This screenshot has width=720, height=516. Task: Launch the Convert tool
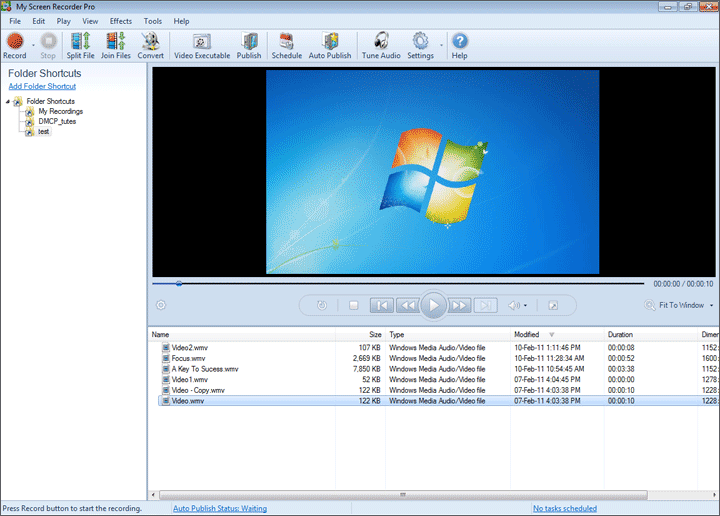[151, 45]
